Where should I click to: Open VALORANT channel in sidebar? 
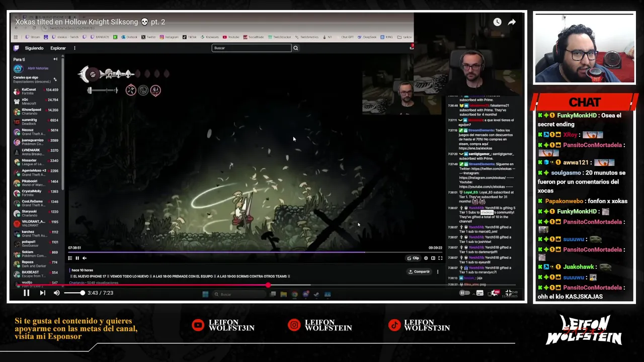[x=36, y=223]
